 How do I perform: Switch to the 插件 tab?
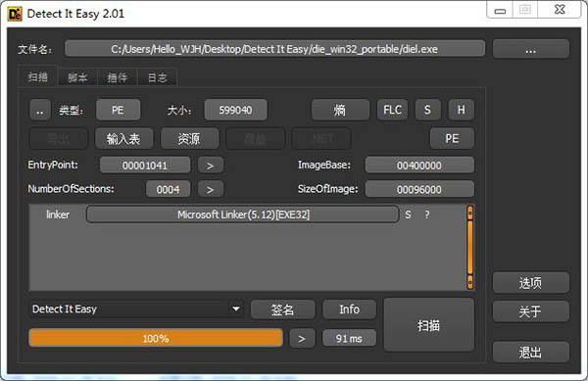tap(118, 77)
